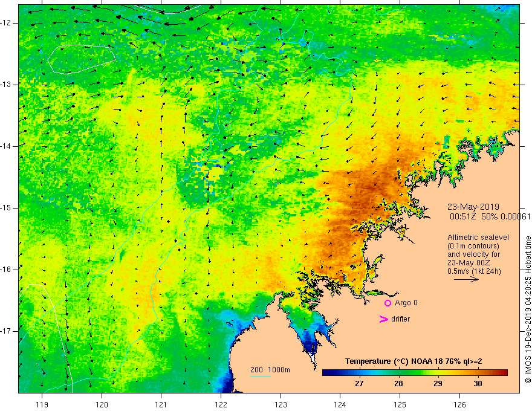
Task: Click the '(0.1m contours)' caption line
Action: pos(473,246)
